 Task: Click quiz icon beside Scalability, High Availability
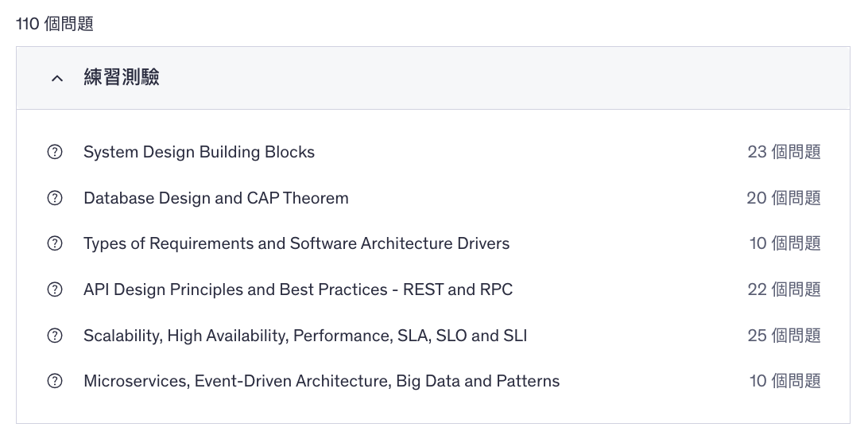pos(55,336)
